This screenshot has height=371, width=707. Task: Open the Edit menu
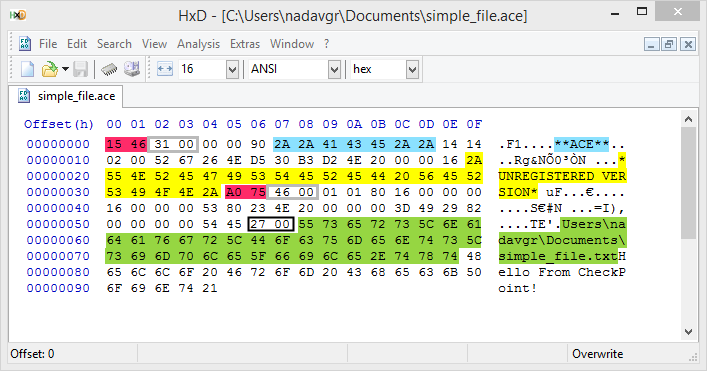coord(77,44)
